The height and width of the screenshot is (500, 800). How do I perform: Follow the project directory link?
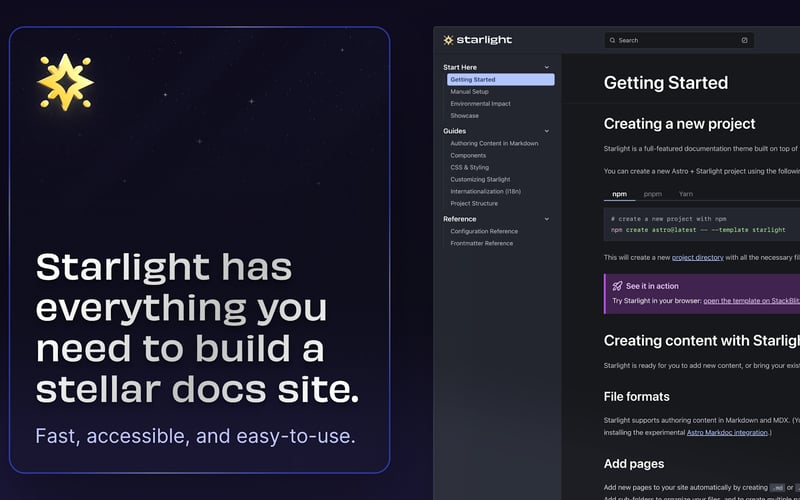click(697, 258)
